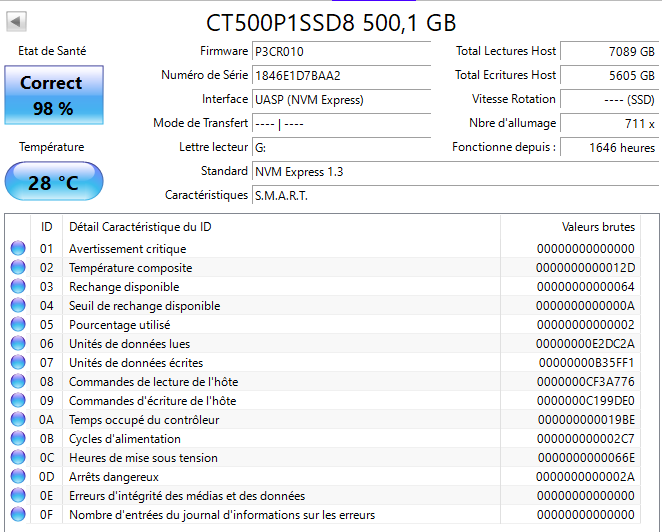
Task: Click raw value 00000000E2DC2A
Action: coord(585,344)
